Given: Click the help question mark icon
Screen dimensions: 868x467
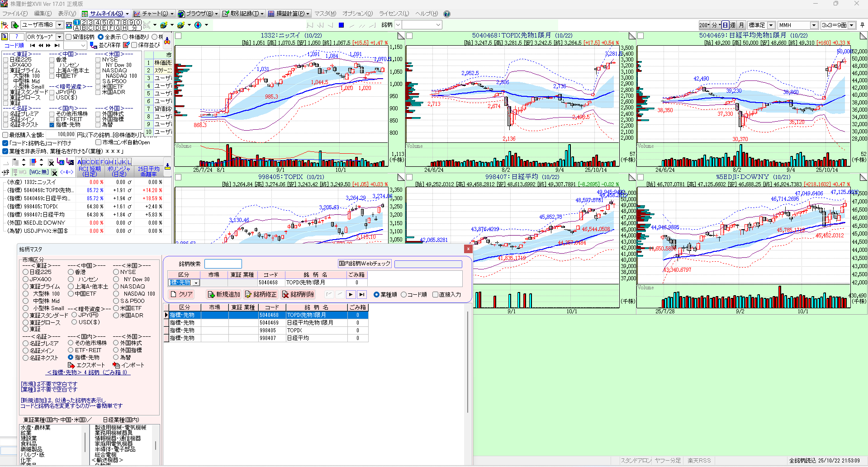Looking at the screenshot, I should tap(447, 14).
